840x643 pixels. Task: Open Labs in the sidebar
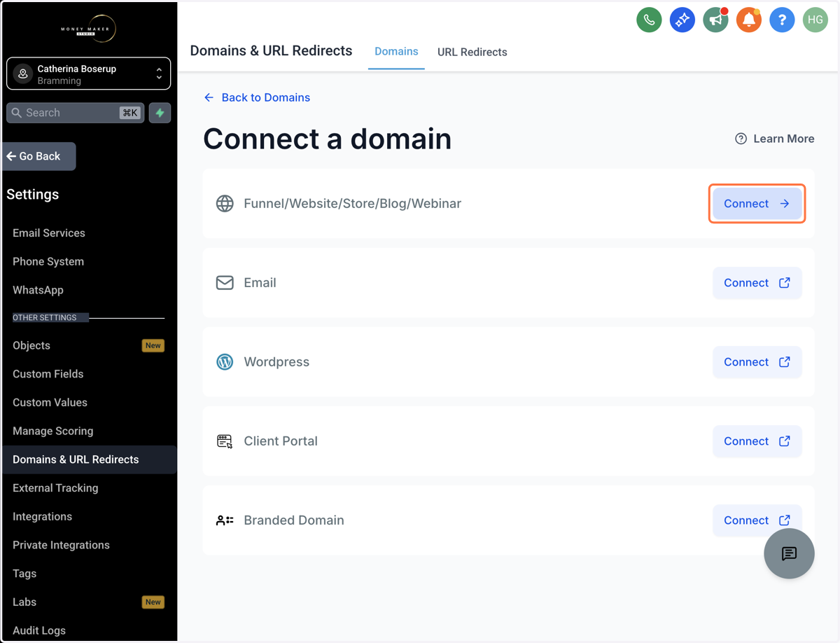[x=24, y=602]
